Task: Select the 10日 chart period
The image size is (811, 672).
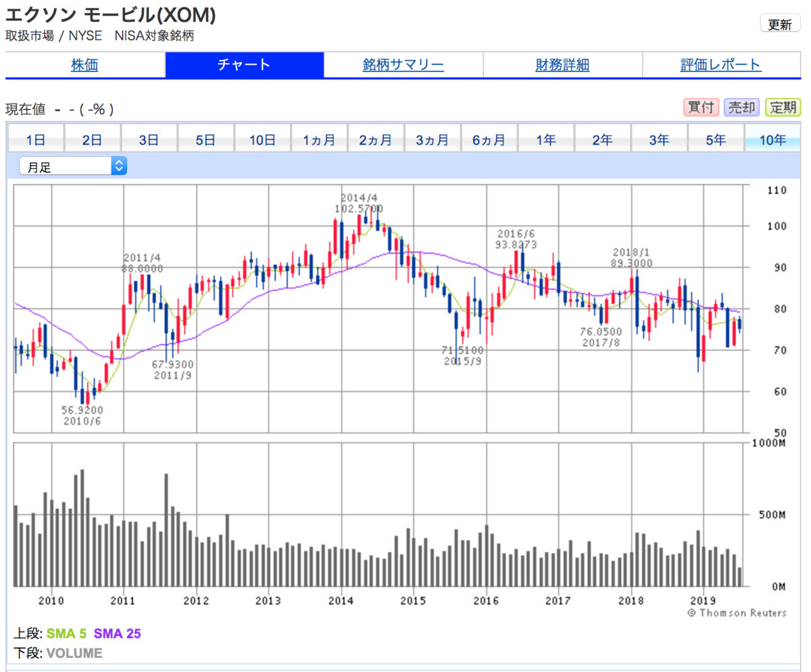Action: pyautogui.click(x=263, y=140)
